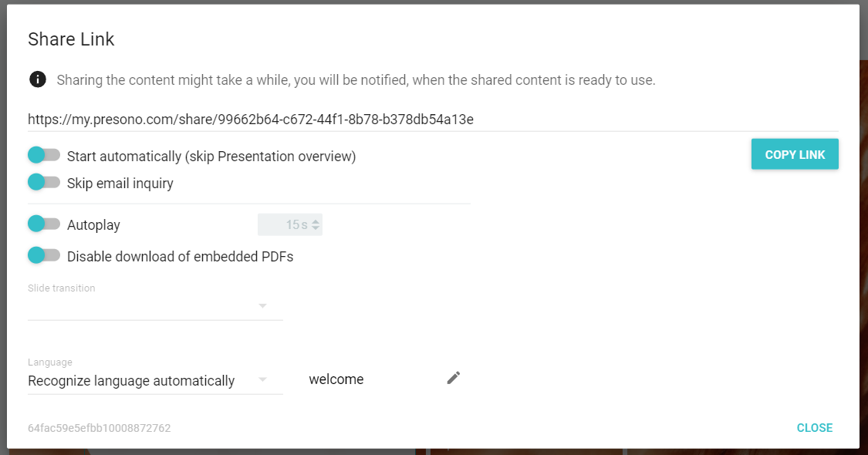This screenshot has width=868, height=455.
Task: Click the Autoplay label text
Action: point(93,225)
